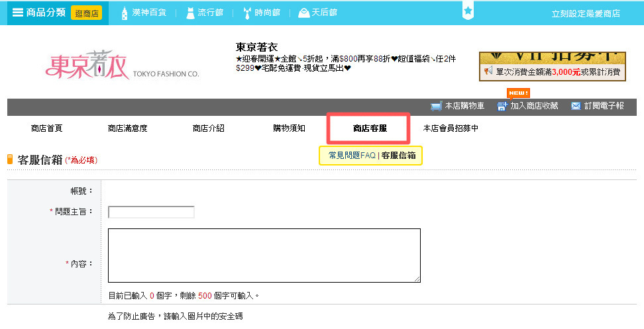Click the yellow 逛商店 button

86,13
